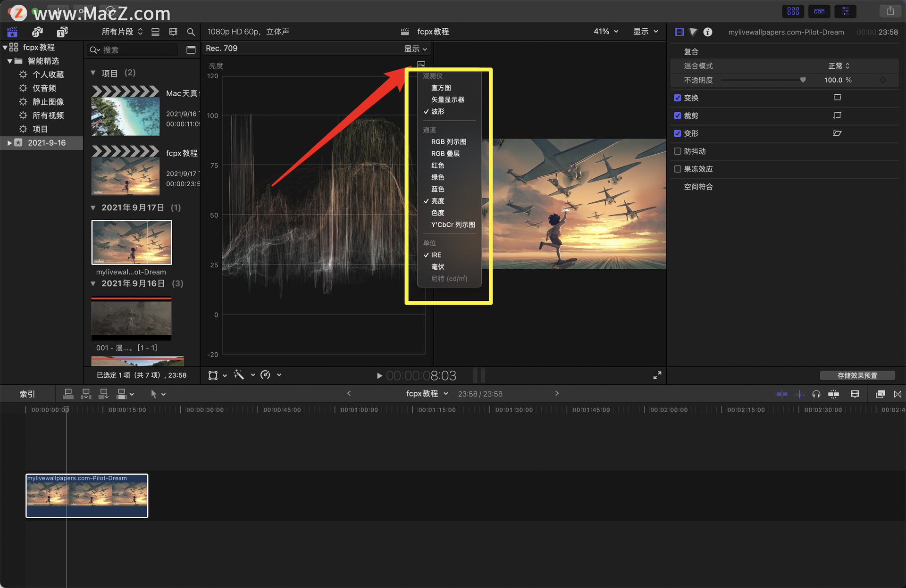Enable the 防抖动 checkbox

[x=678, y=151]
